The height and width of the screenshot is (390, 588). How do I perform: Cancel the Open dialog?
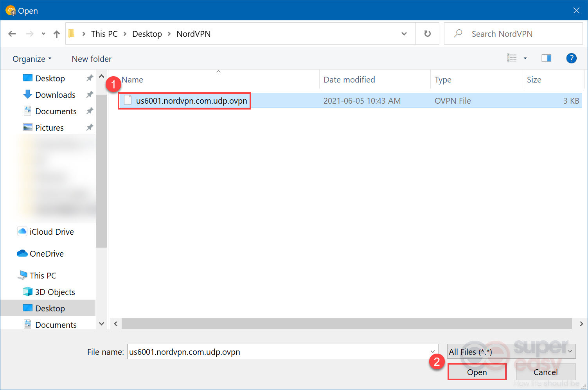(545, 372)
